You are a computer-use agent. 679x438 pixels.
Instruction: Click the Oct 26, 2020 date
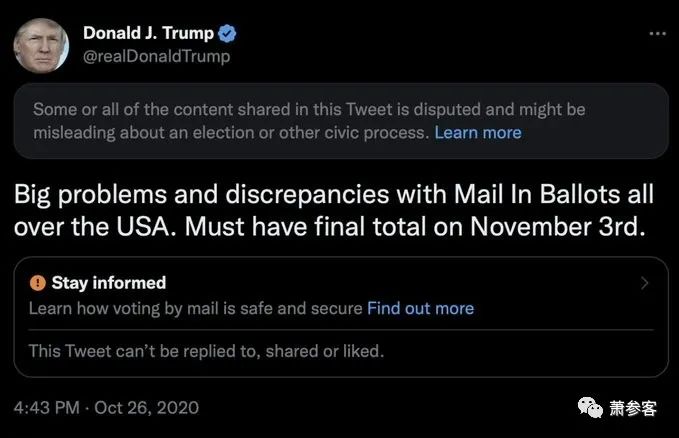point(146,408)
